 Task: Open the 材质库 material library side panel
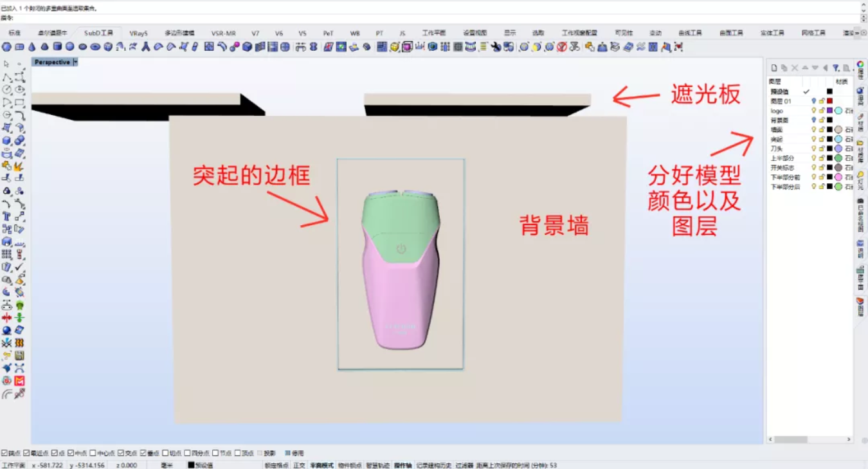(861, 151)
